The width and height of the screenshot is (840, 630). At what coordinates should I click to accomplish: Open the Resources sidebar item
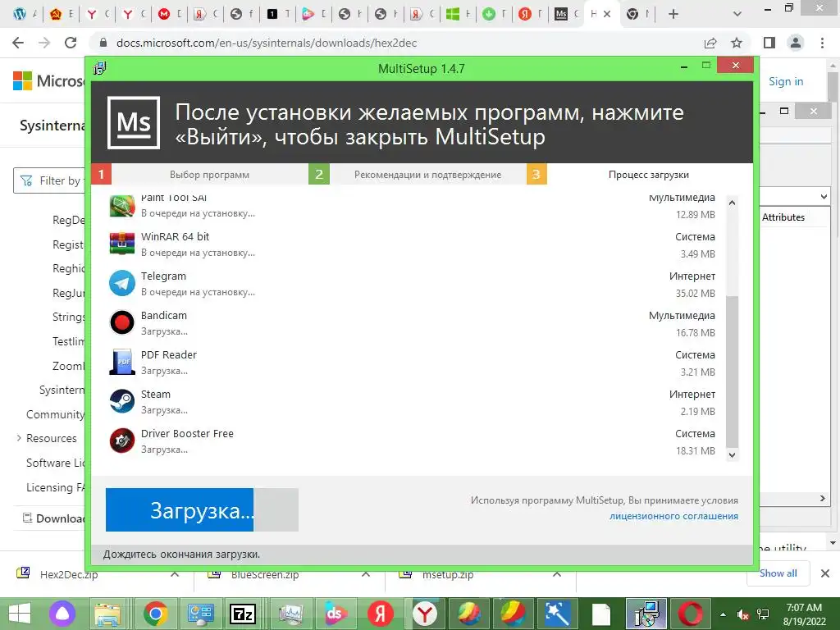[x=52, y=438]
